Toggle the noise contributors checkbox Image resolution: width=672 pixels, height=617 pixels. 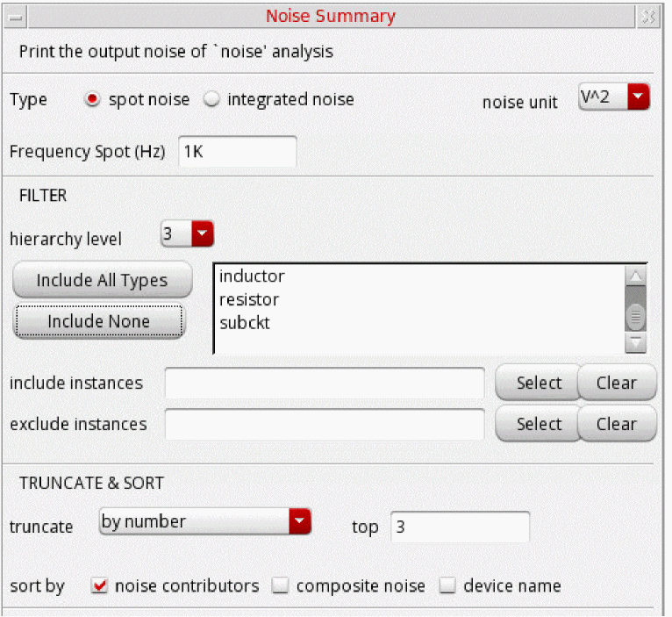coord(100,586)
